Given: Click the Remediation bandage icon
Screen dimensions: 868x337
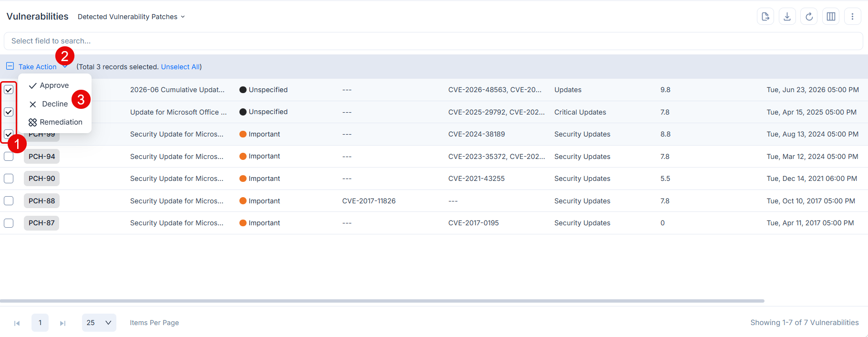Looking at the screenshot, I should [32, 122].
